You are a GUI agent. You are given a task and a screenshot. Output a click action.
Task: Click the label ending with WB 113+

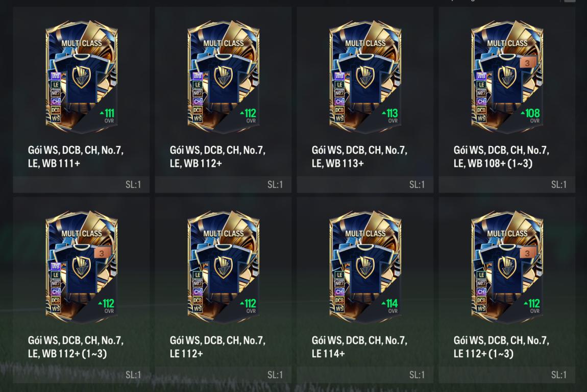[x=359, y=157]
